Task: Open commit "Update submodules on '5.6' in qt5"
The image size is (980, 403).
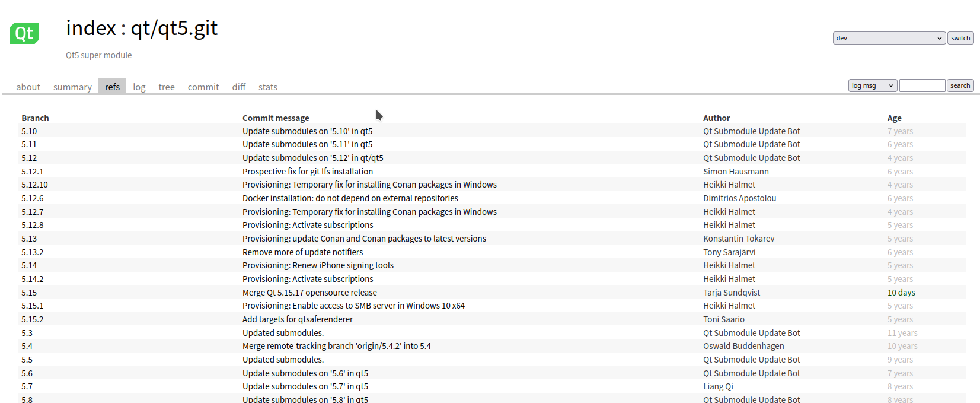Action: pos(305,373)
